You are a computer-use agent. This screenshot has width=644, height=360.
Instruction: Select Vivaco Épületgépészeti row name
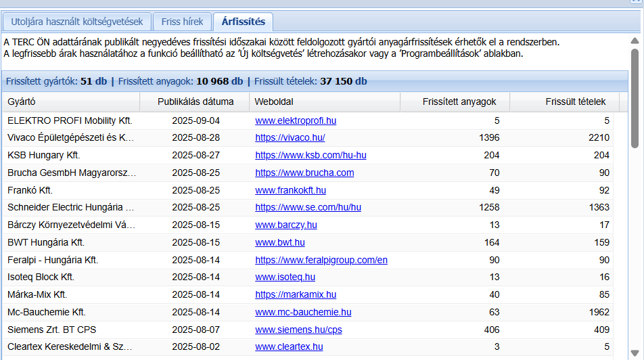click(x=70, y=137)
